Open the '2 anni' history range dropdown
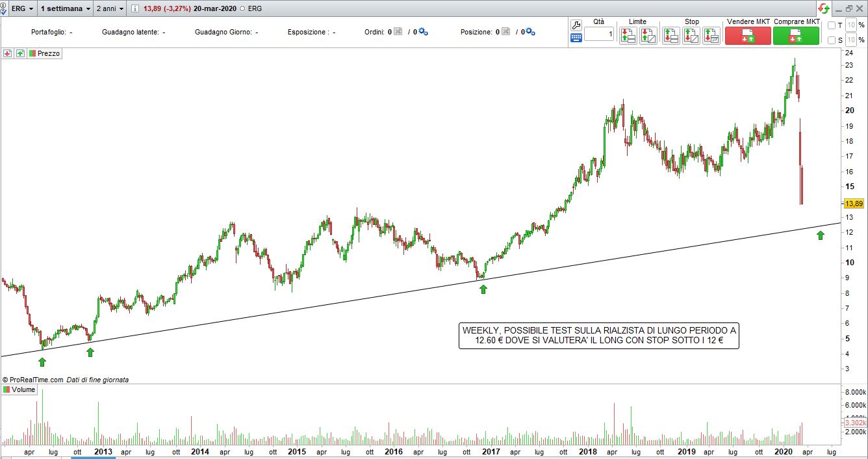The image size is (868, 459). [109, 8]
